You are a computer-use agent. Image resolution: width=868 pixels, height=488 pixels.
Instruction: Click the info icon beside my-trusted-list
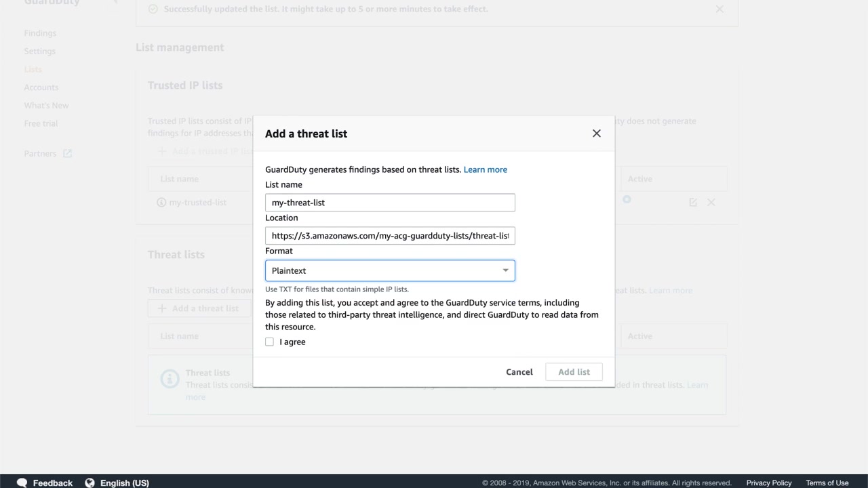pyautogui.click(x=161, y=202)
